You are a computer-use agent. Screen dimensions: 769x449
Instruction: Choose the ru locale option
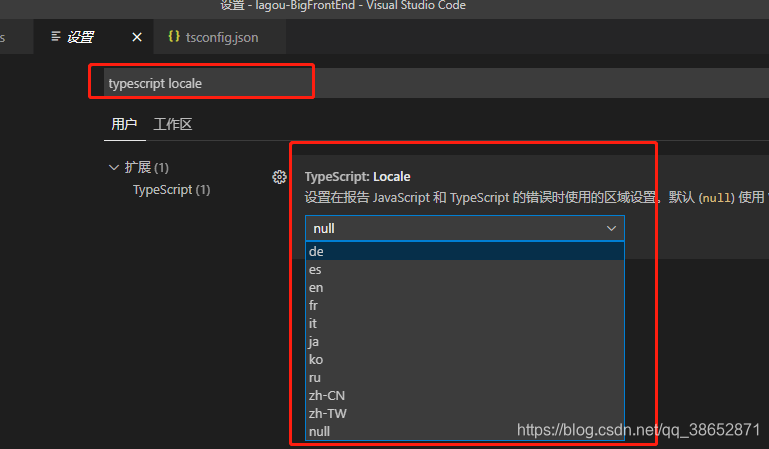[464, 377]
